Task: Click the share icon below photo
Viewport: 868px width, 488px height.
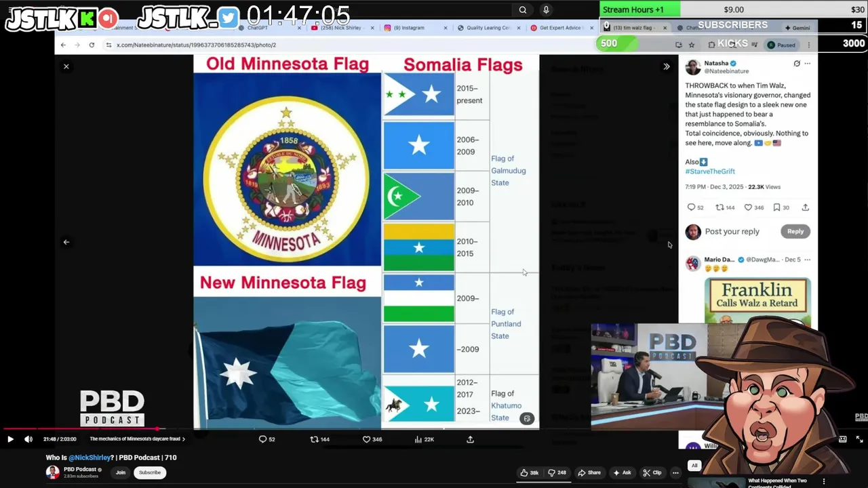Action: click(x=470, y=439)
